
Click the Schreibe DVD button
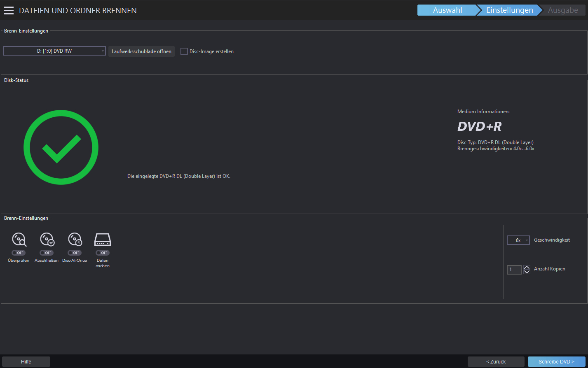coord(556,361)
